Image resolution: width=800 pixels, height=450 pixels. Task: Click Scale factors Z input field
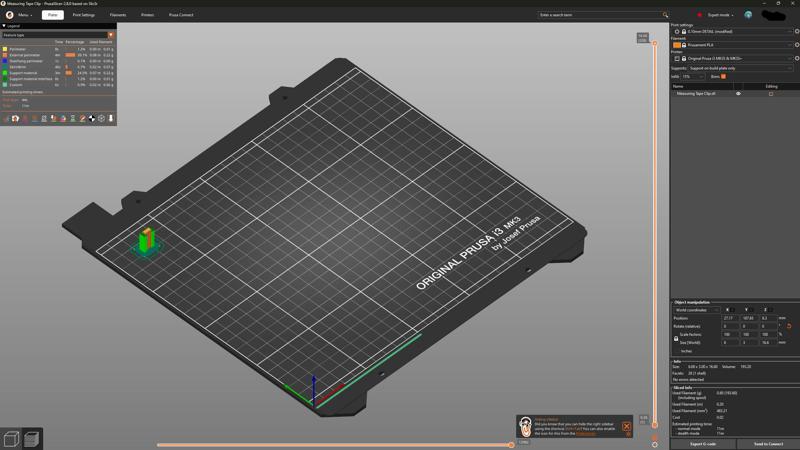(768, 334)
